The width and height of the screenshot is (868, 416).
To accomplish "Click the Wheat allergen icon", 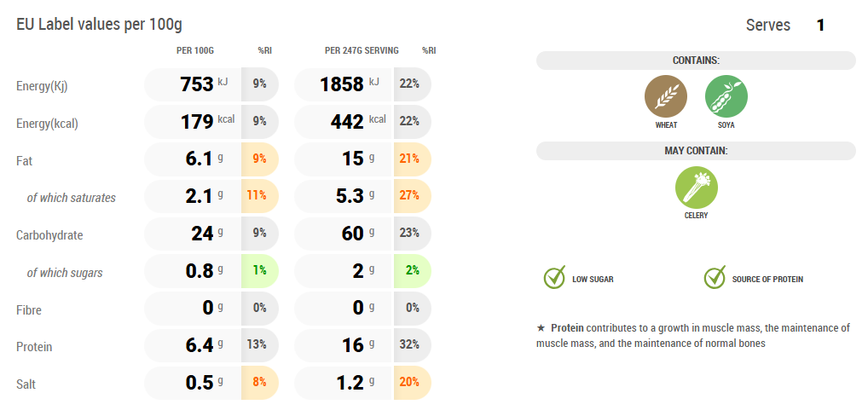I will coord(666,95).
